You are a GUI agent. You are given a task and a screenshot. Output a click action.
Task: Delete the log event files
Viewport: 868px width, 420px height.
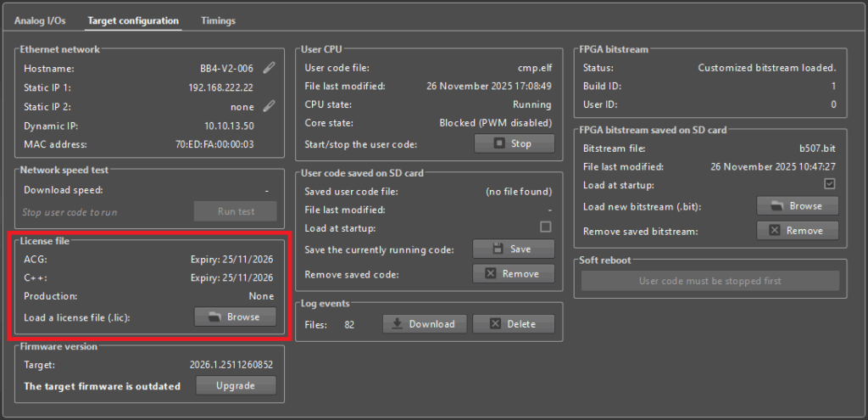(514, 324)
